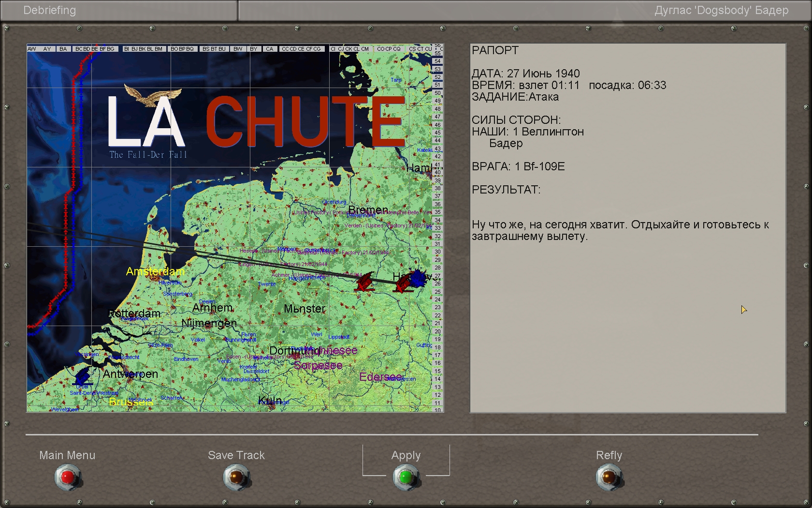Click the Oldenburg airfield label

[x=334, y=202]
